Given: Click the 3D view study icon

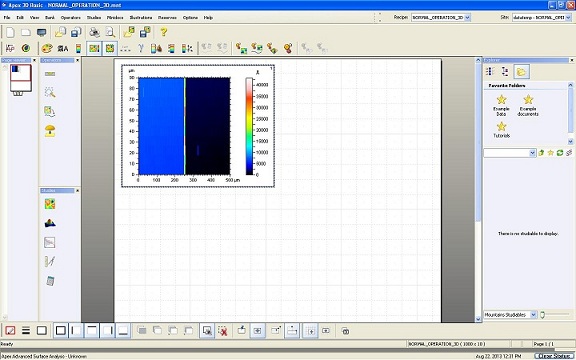Looking at the screenshot, I should [50, 223].
